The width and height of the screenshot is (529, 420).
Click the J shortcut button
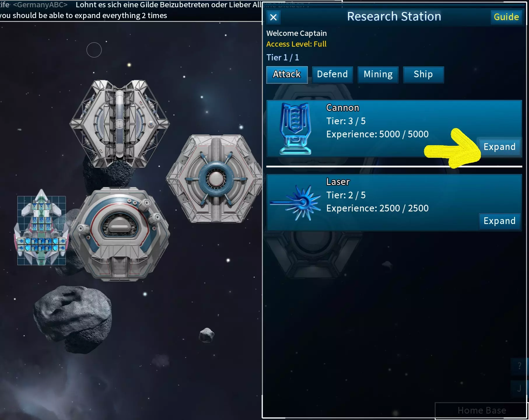519,388
